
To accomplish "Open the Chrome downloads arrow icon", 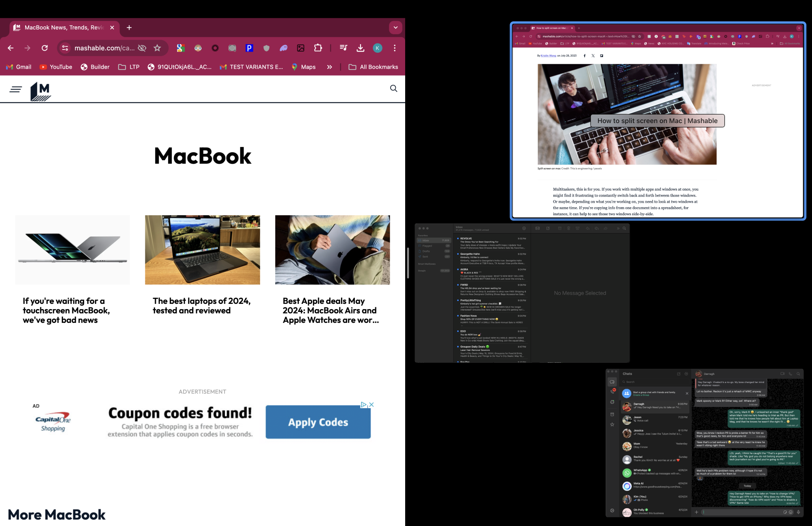I will click(x=360, y=48).
